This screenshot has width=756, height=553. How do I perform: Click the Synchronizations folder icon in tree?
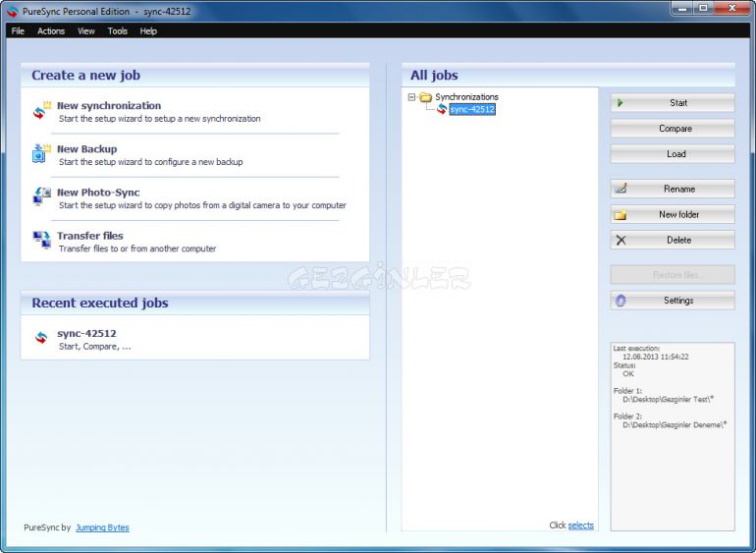pyautogui.click(x=425, y=97)
